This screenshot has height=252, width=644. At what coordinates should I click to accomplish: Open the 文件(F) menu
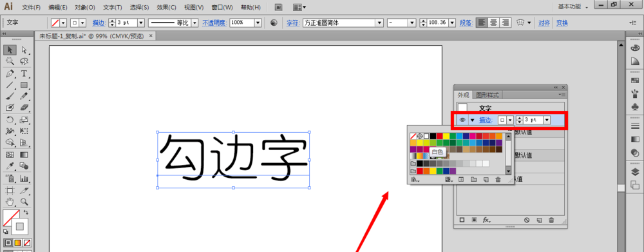[31, 7]
